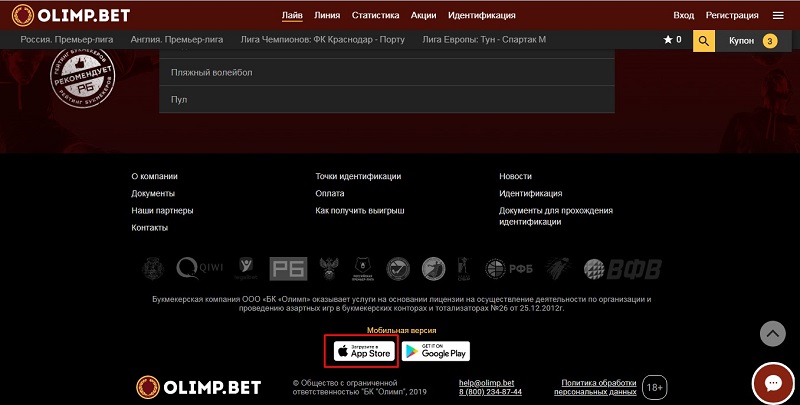Open Лига Чемпионов: ФК Краснодар - Порту
The width and height of the screenshot is (800, 405).
tap(322, 39)
